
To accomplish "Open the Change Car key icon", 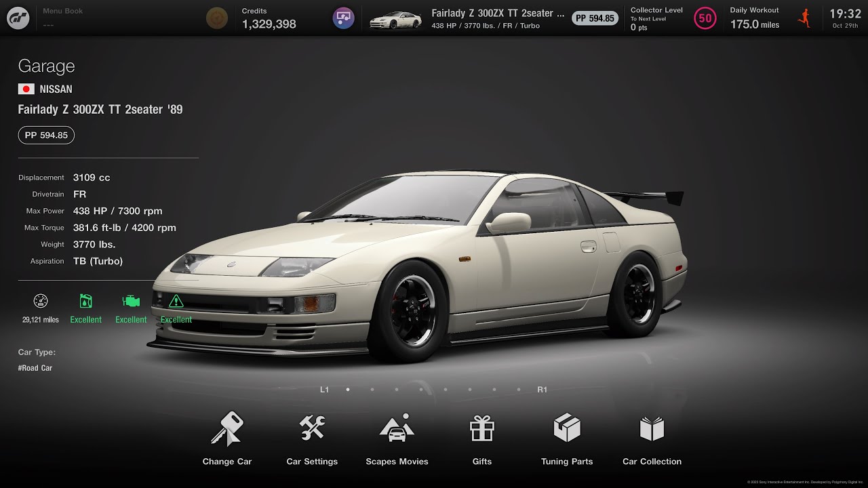I will pyautogui.click(x=226, y=428).
